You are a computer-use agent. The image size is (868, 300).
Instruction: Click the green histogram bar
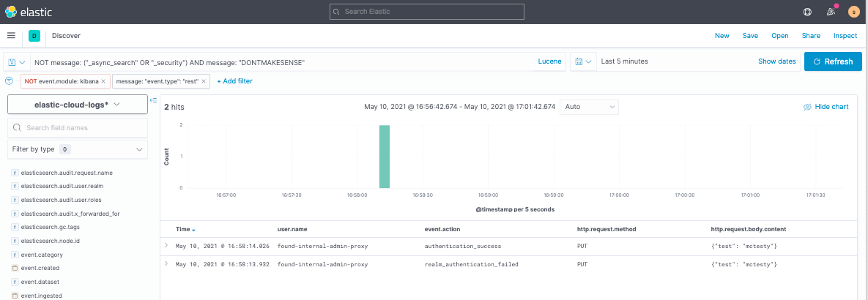point(384,157)
